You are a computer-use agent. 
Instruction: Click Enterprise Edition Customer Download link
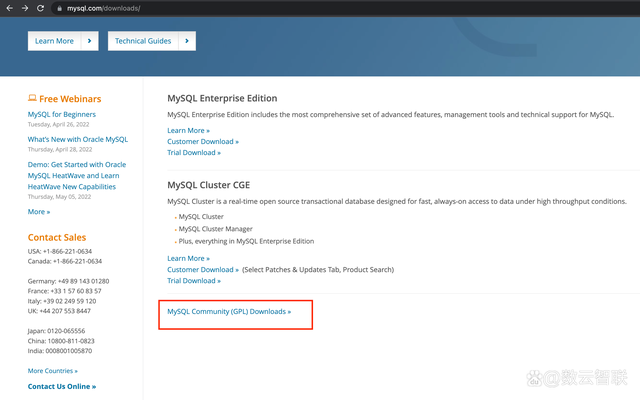[203, 142]
